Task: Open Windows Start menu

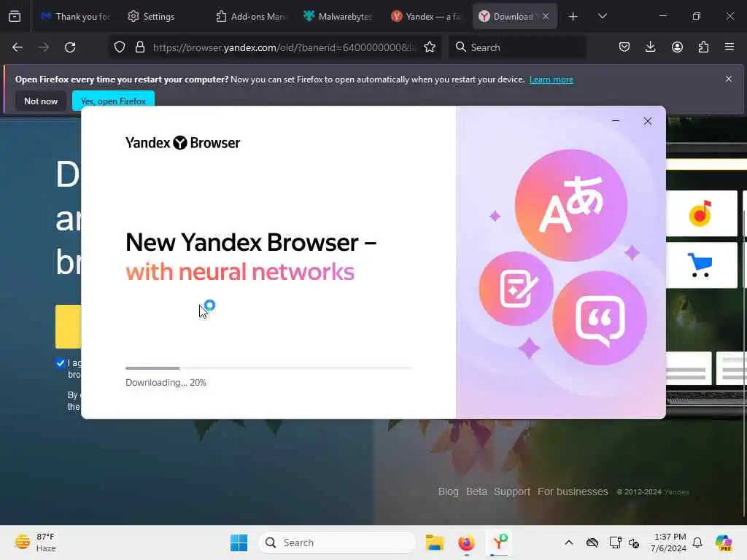Action: pyautogui.click(x=239, y=542)
